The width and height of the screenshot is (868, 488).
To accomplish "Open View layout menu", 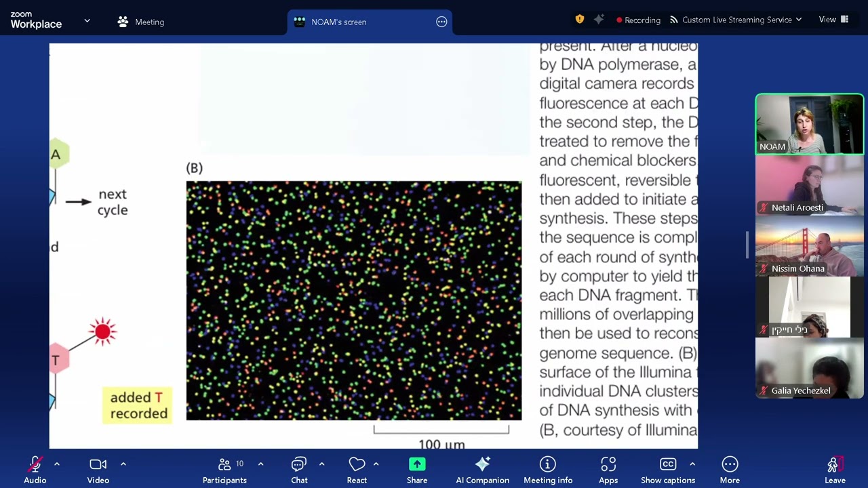I will [x=833, y=20].
